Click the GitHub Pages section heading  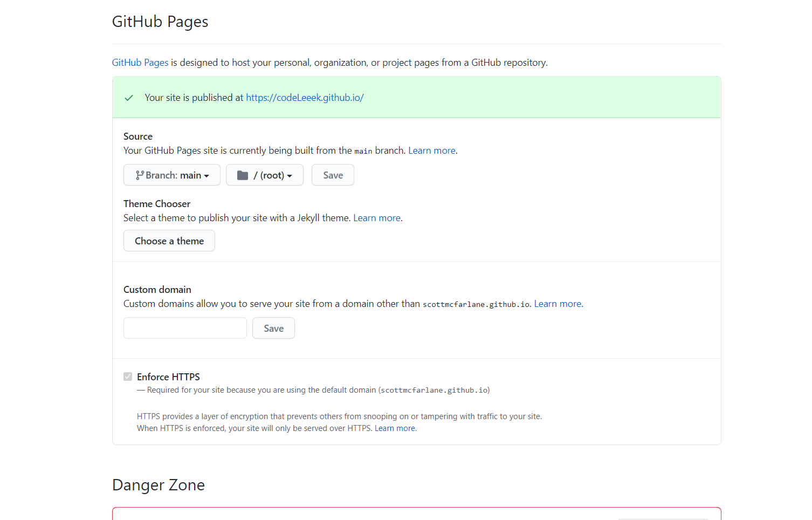coord(160,22)
